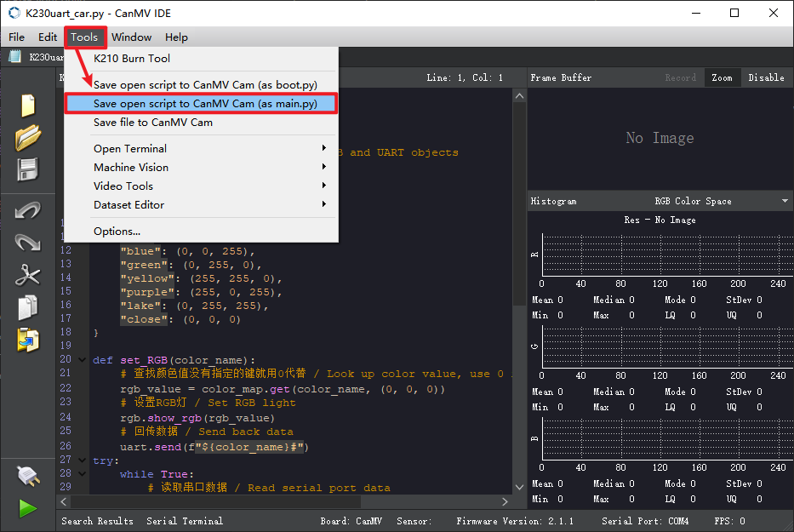
Task: Click line number 20 in the gutter
Action: click(66, 359)
